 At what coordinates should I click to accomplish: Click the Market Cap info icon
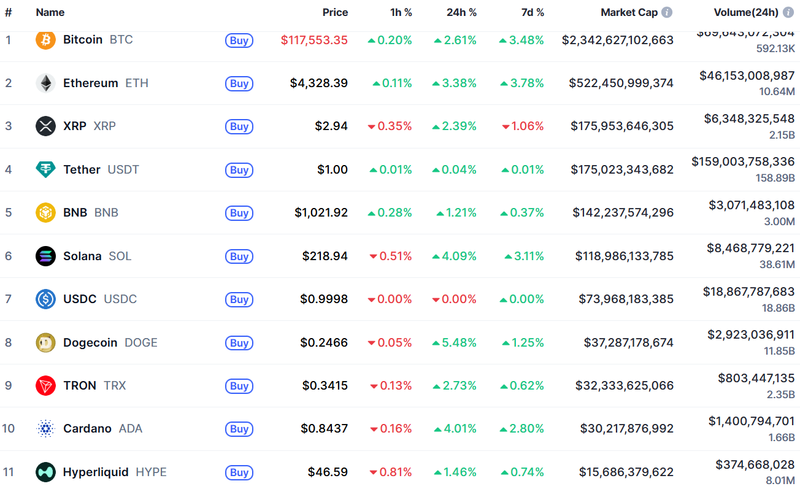point(667,13)
